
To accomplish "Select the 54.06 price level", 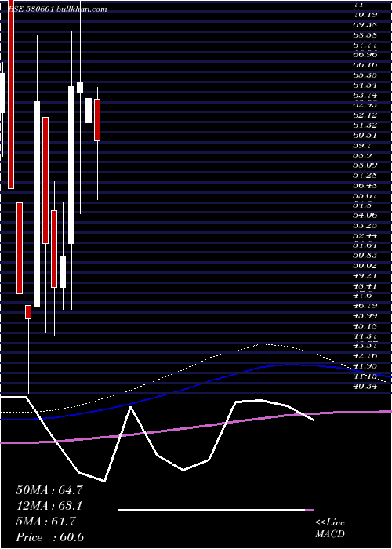I will pos(365,216).
